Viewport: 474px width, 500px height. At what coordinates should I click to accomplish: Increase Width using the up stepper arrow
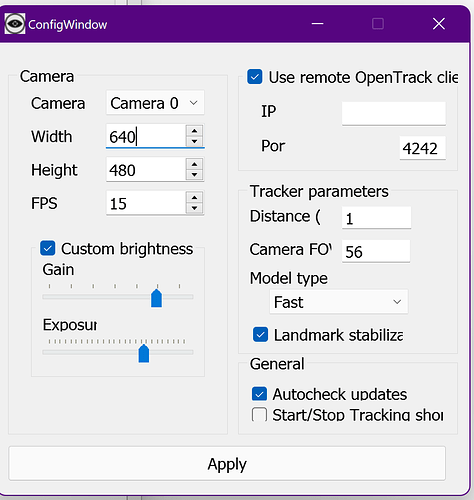194,131
